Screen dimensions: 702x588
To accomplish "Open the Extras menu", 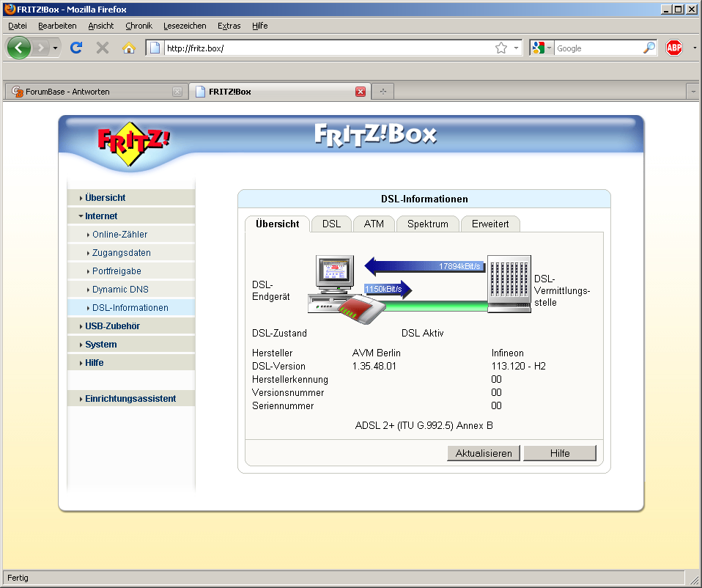I will point(229,26).
